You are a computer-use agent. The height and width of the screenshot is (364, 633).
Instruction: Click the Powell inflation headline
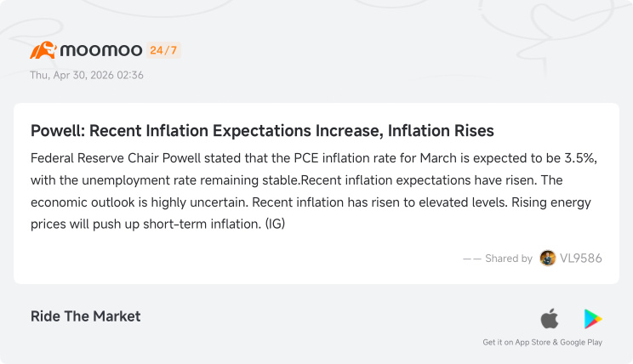point(262,131)
